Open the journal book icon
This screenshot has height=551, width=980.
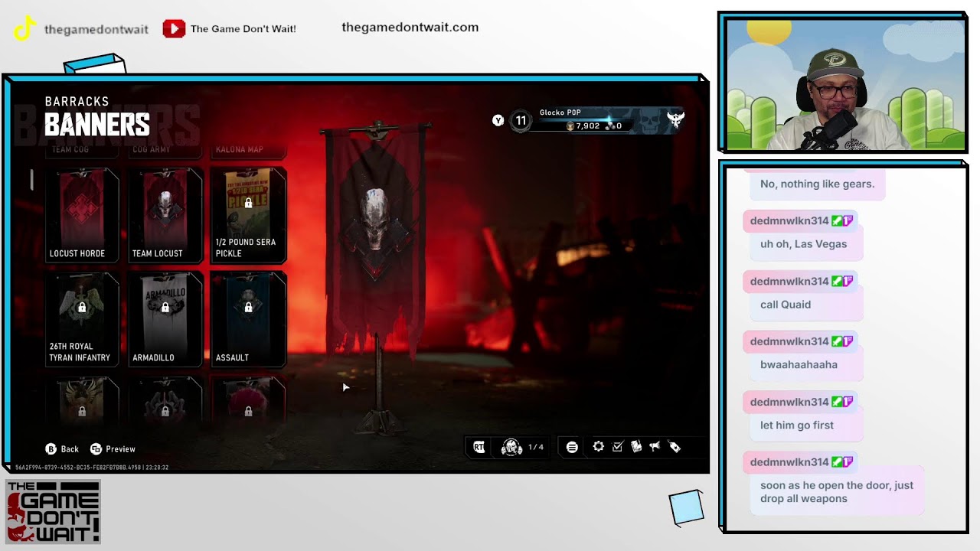(x=636, y=447)
